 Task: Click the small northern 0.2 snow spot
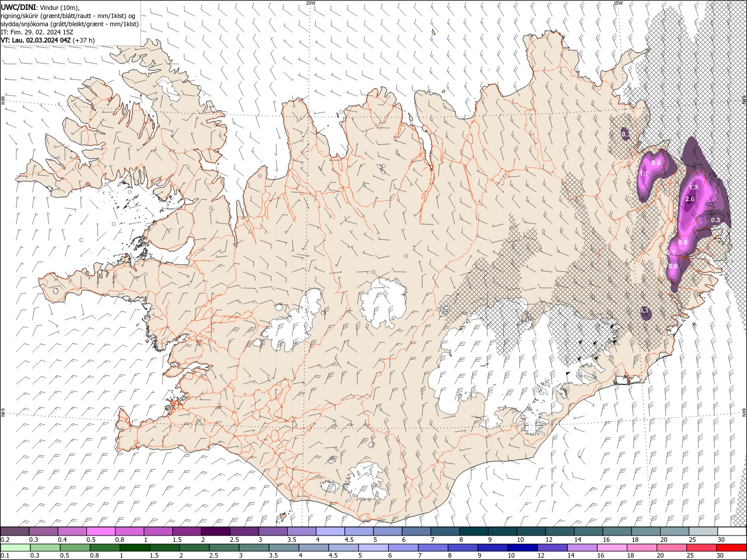tap(625, 134)
